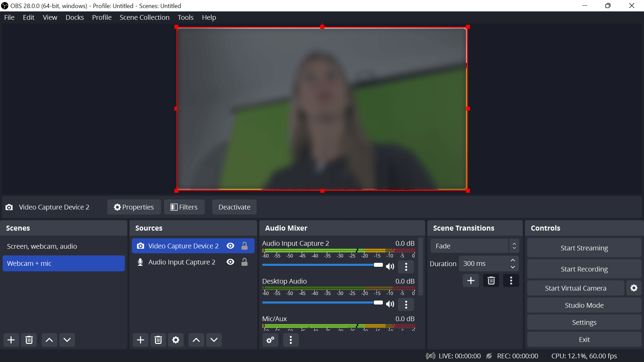Screen dimensions: 644x362
Task: Click the Audio Input Capture 2 options icon
Action: click(x=406, y=266)
